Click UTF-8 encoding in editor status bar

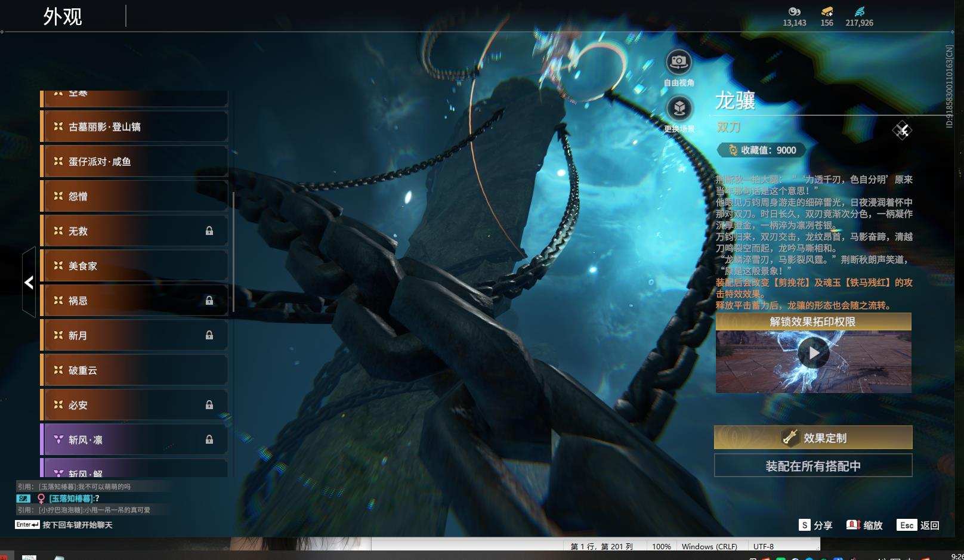pyautogui.click(x=764, y=546)
